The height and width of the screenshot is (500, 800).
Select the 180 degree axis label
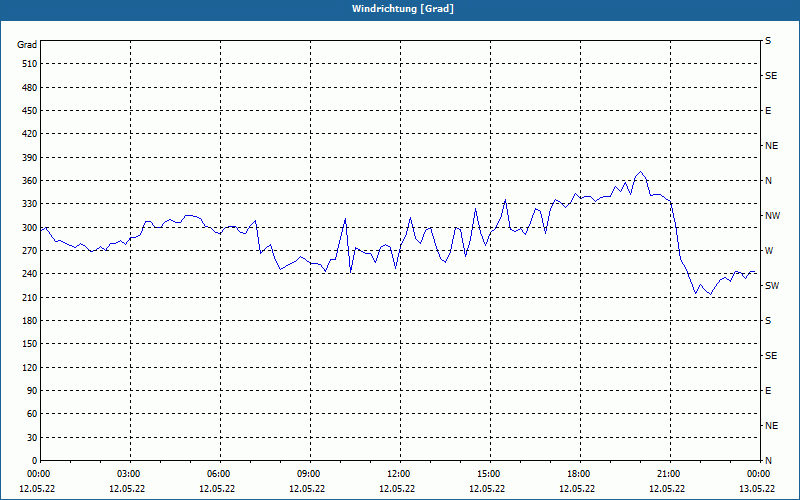pos(30,321)
